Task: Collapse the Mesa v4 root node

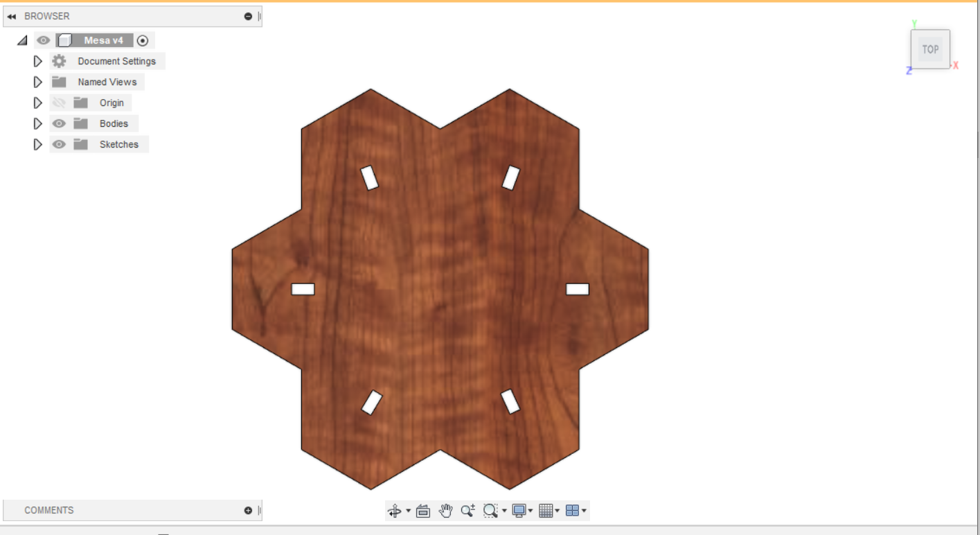Action: click(22, 41)
